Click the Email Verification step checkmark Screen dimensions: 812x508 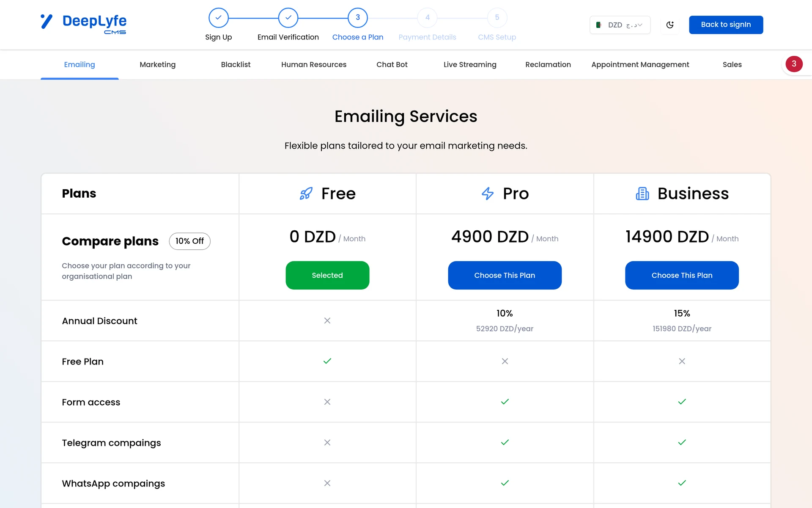pos(288,18)
